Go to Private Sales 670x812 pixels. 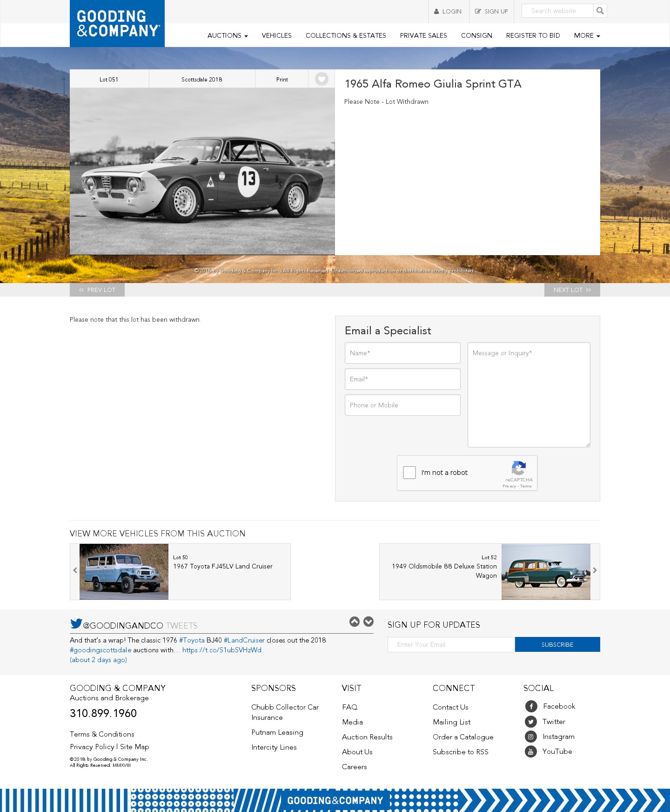pos(423,35)
